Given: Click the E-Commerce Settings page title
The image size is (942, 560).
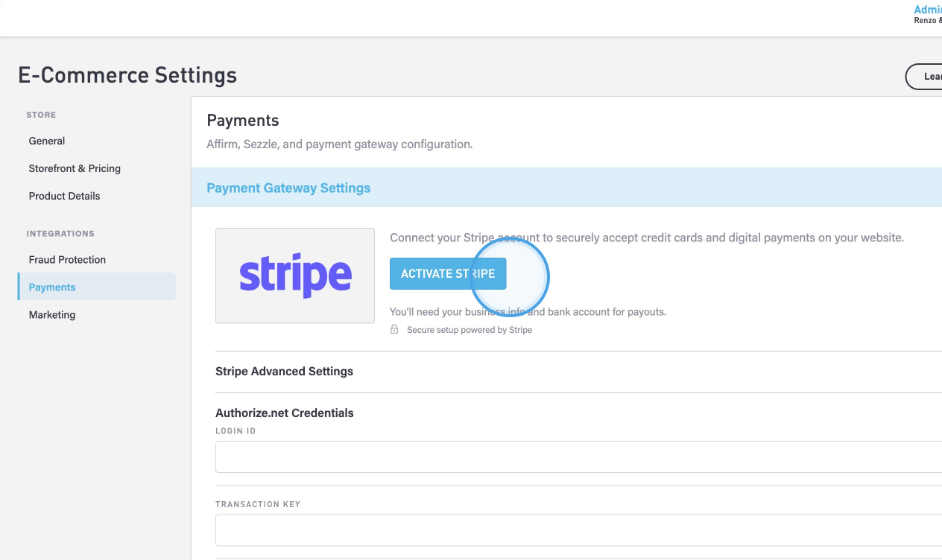Looking at the screenshot, I should point(127,75).
